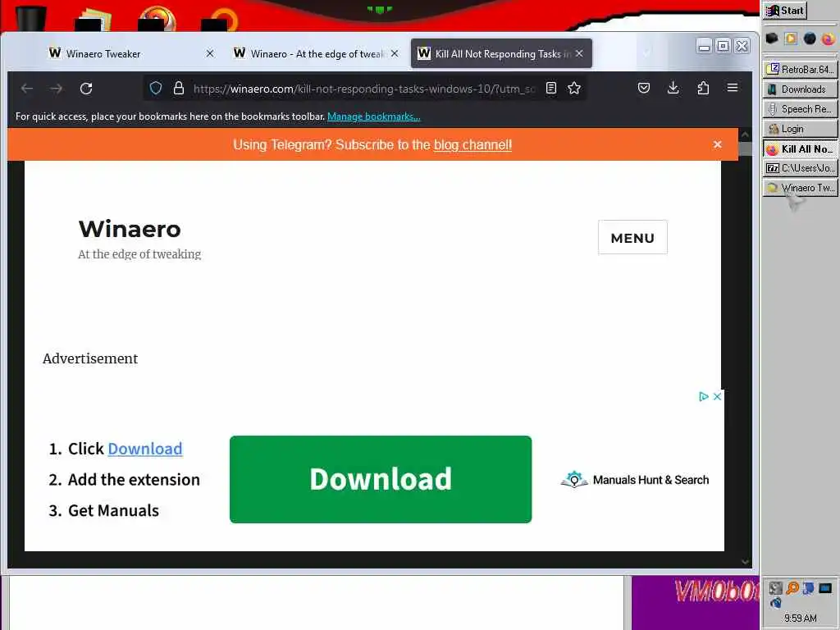Save page to Pocket

point(644,88)
